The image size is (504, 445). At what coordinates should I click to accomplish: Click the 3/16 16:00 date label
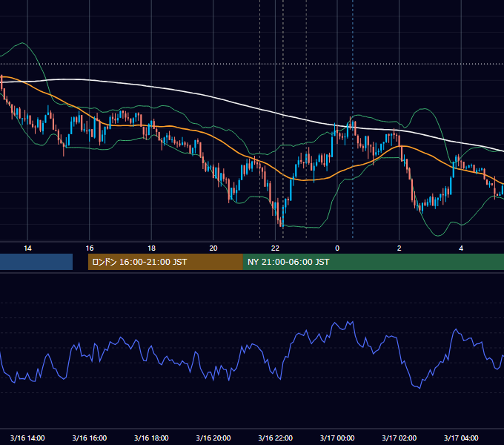90,438
